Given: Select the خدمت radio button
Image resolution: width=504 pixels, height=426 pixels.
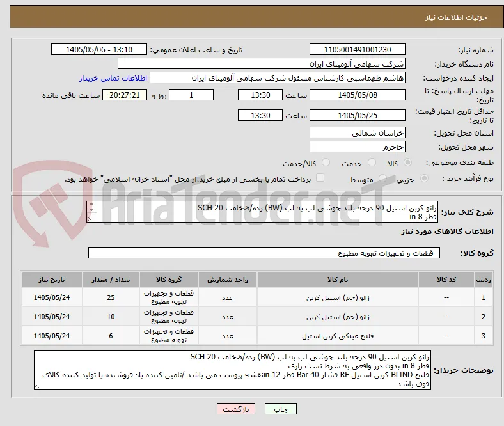Looking at the screenshot, I should pos(372,162).
